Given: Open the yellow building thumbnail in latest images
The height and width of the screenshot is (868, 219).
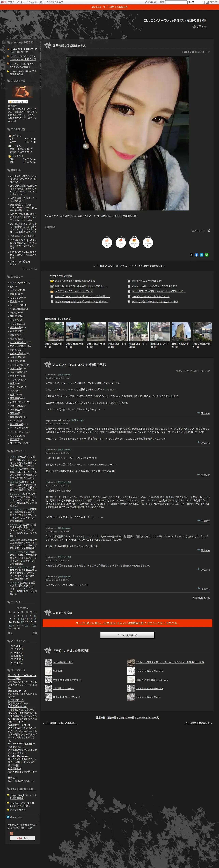Looking at the screenshot, I should tap(181, 331).
